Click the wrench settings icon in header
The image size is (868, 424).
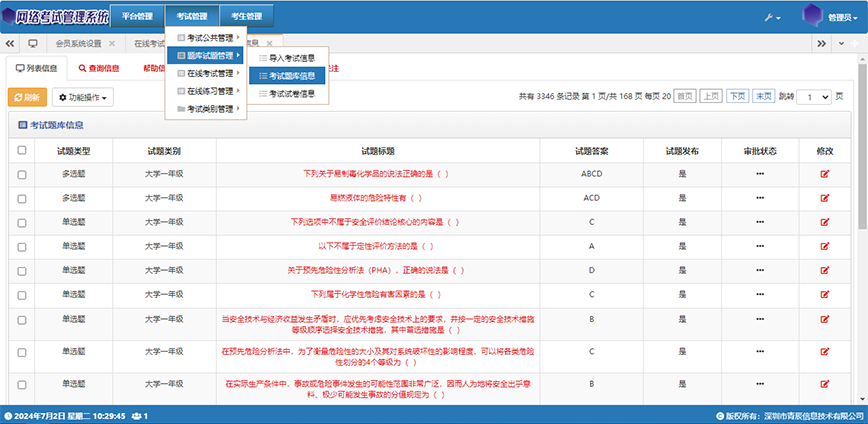click(772, 18)
